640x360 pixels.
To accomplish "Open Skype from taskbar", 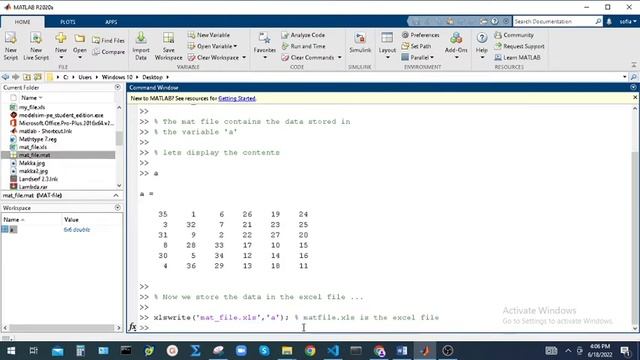I will point(264,351).
